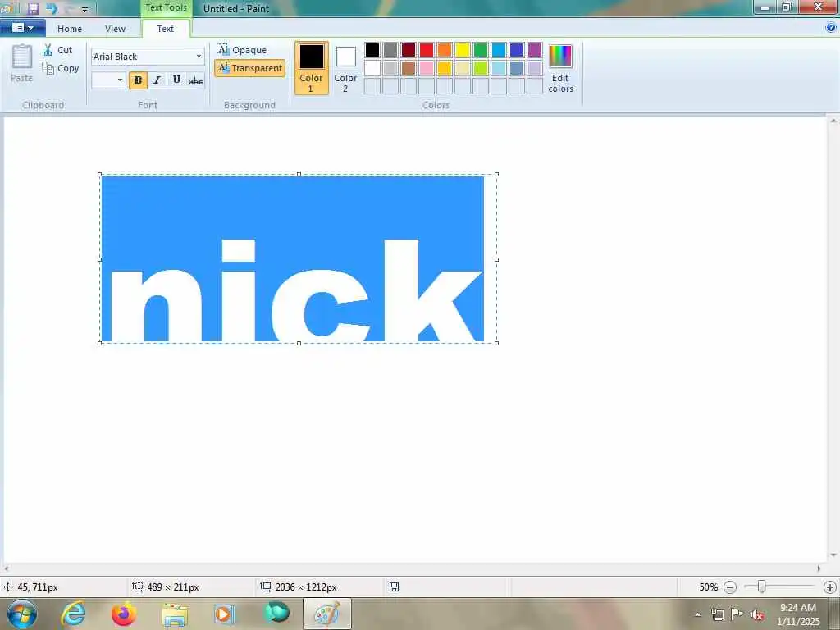Screen dimensions: 840x630
Task: Click the Copy command
Action: point(61,68)
